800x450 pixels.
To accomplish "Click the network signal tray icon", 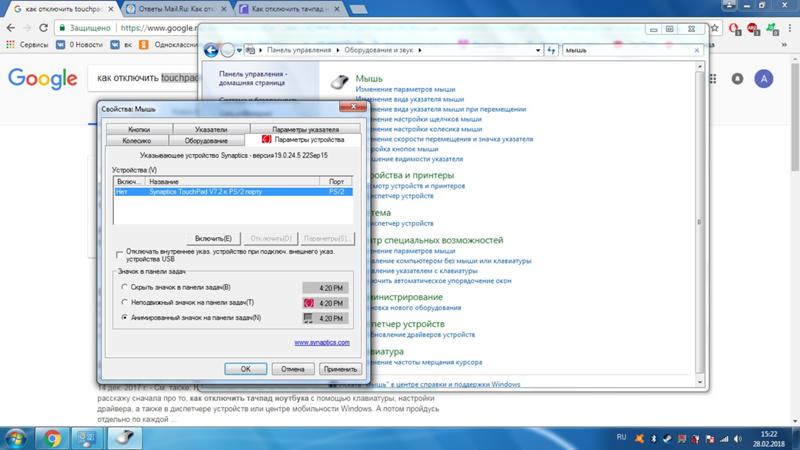I will click(x=724, y=438).
